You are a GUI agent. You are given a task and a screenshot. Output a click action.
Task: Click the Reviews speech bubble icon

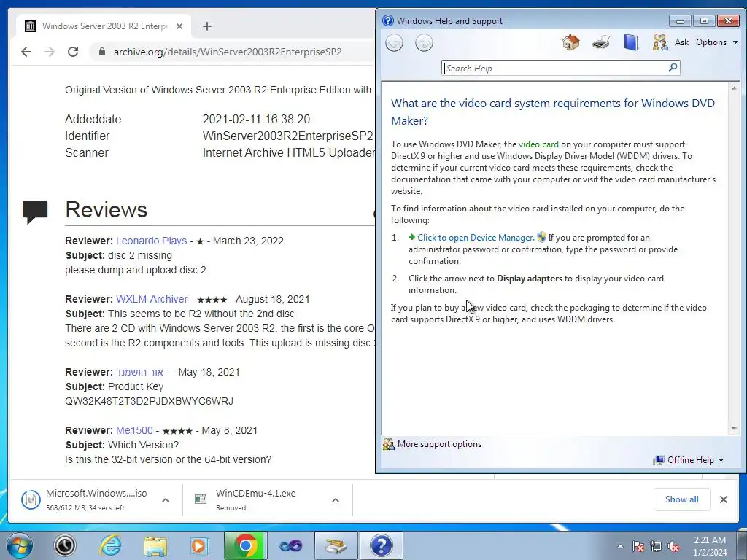(x=35, y=211)
